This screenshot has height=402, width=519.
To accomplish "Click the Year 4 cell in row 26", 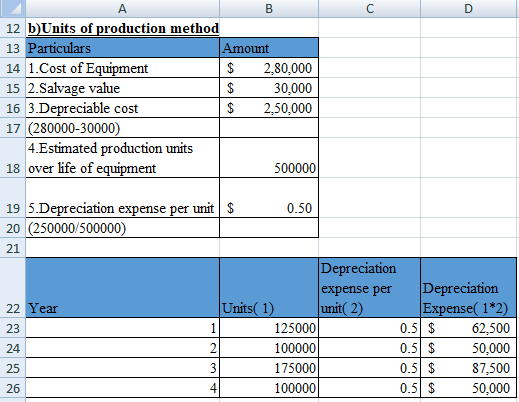I will pos(123,388).
